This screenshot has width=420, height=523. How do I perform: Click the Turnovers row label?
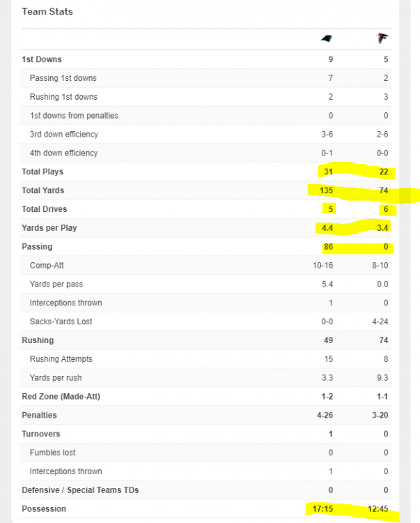[41, 434]
